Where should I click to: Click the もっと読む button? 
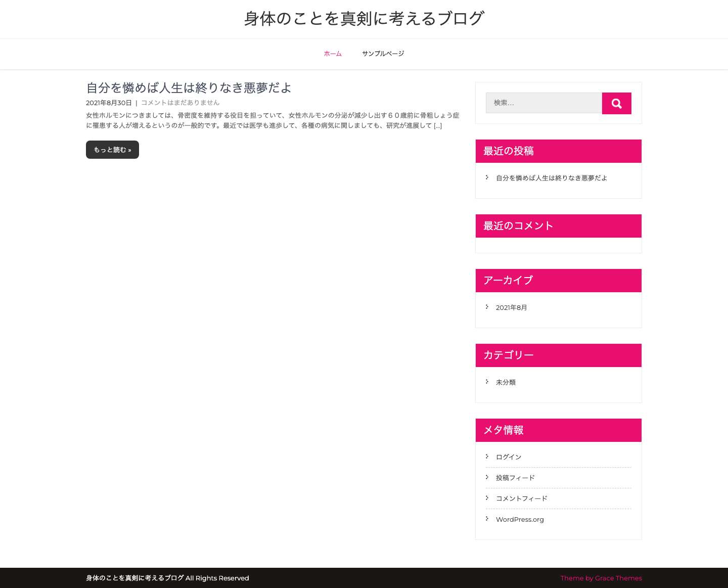(112, 150)
